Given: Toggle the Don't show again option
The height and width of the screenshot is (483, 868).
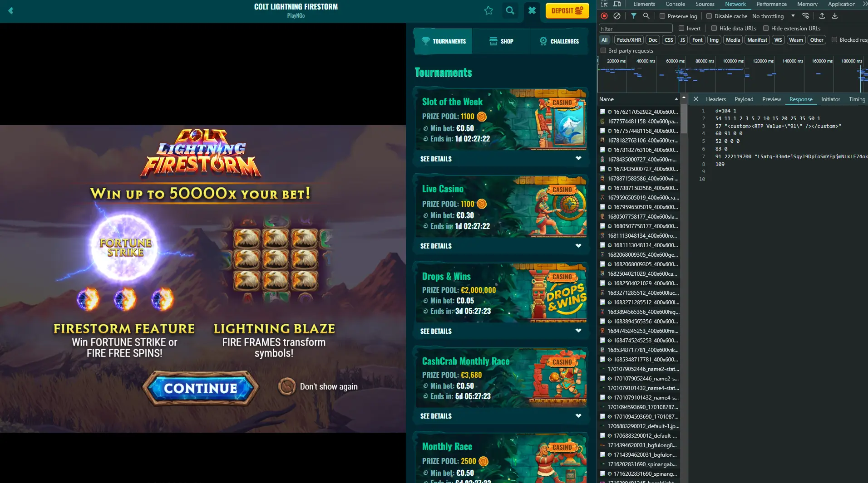Looking at the screenshot, I should tap(286, 386).
